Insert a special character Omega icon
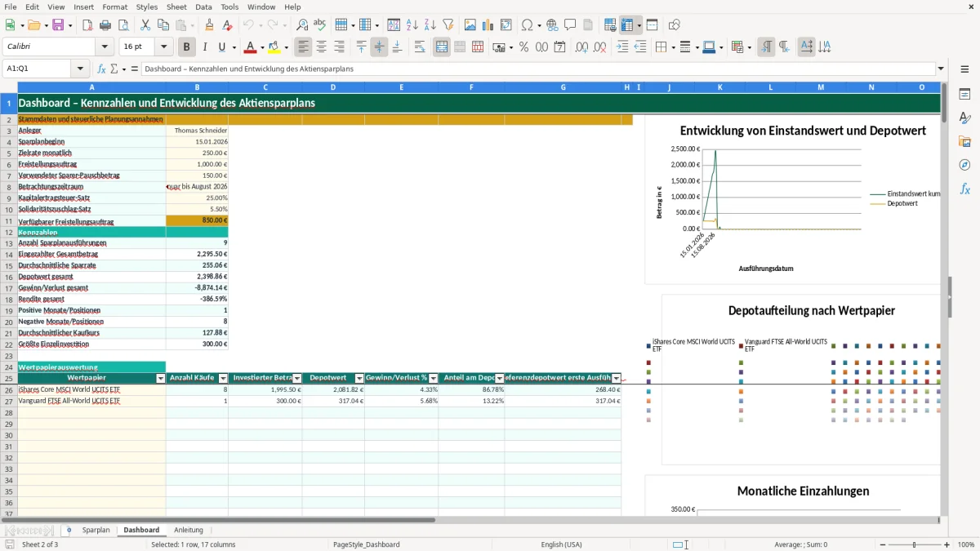Image resolution: width=980 pixels, height=551 pixels. point(527,25)
